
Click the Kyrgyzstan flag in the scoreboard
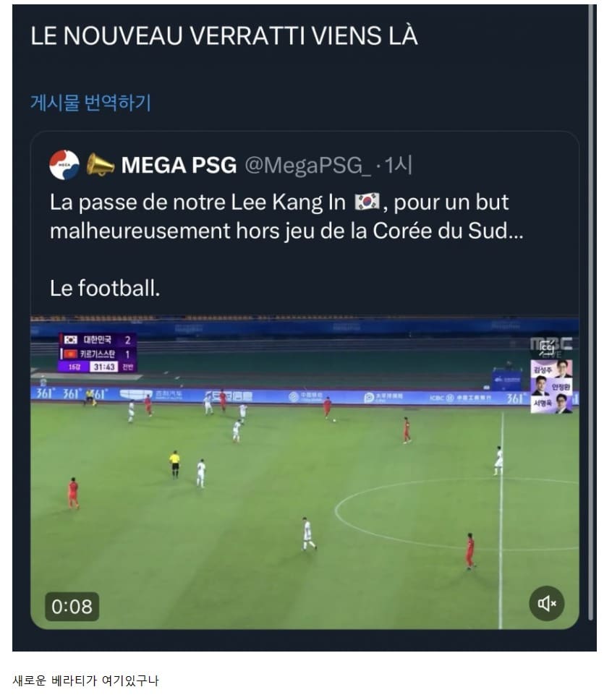71,354
